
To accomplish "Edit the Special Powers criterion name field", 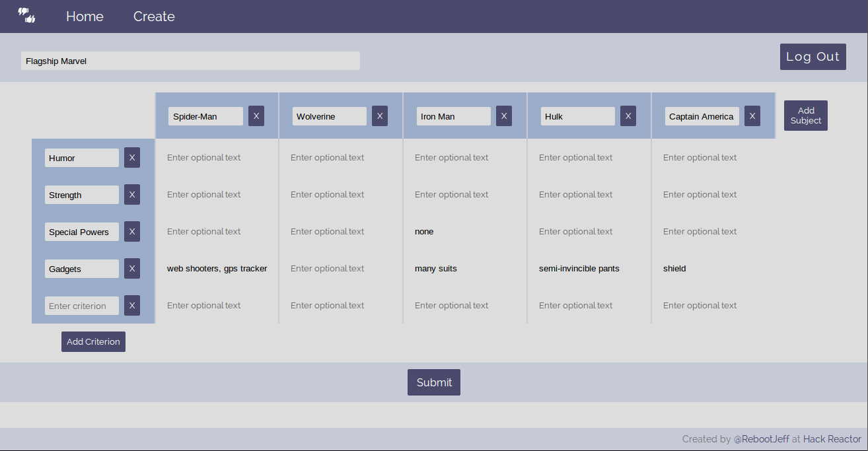I will pos(82,232).
